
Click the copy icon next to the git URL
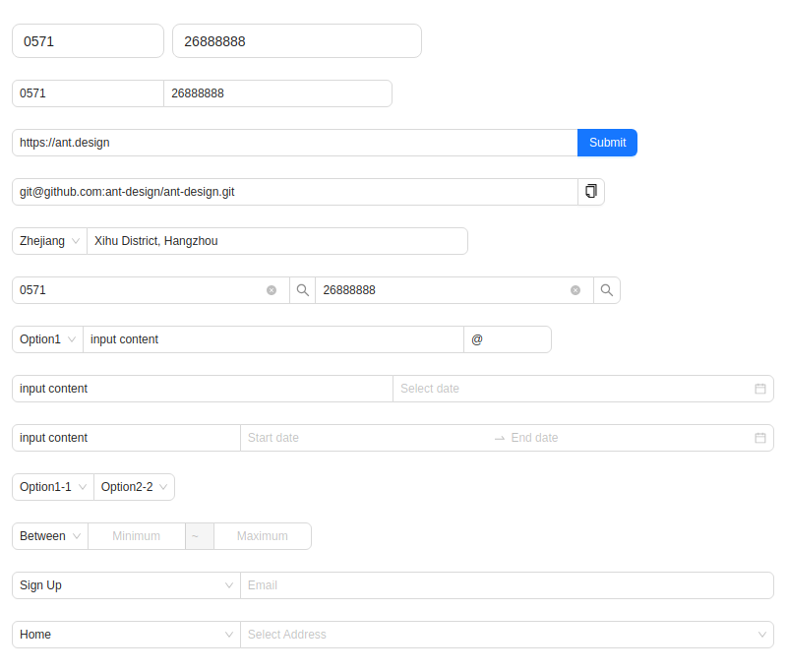click(x=590, y=191)
